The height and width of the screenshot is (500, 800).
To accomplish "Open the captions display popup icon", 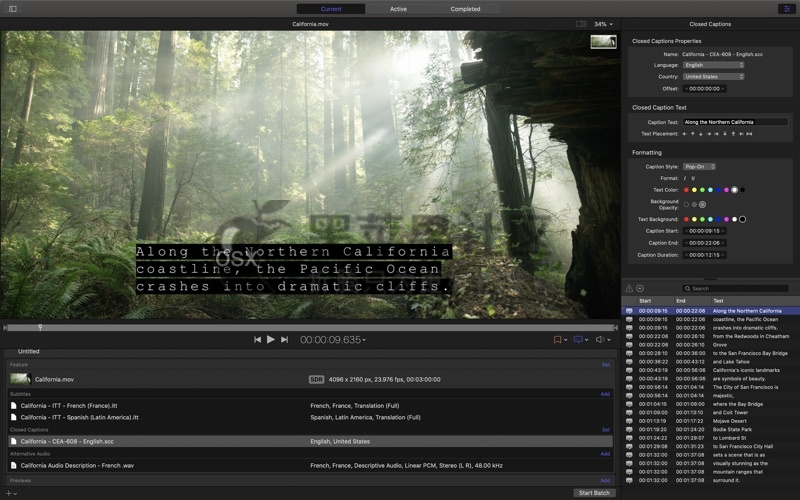I will coord(578,340).
